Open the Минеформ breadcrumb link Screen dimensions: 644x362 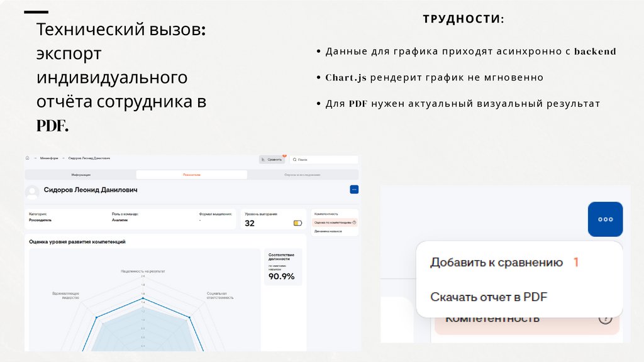(49, 158)
